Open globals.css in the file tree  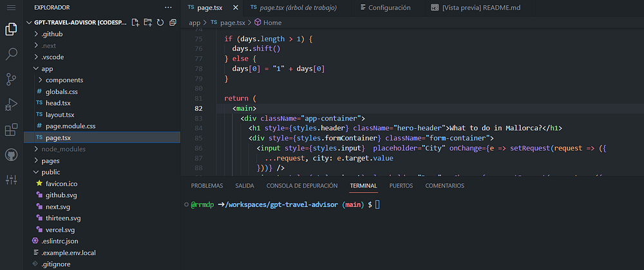[x=61, y=92]
